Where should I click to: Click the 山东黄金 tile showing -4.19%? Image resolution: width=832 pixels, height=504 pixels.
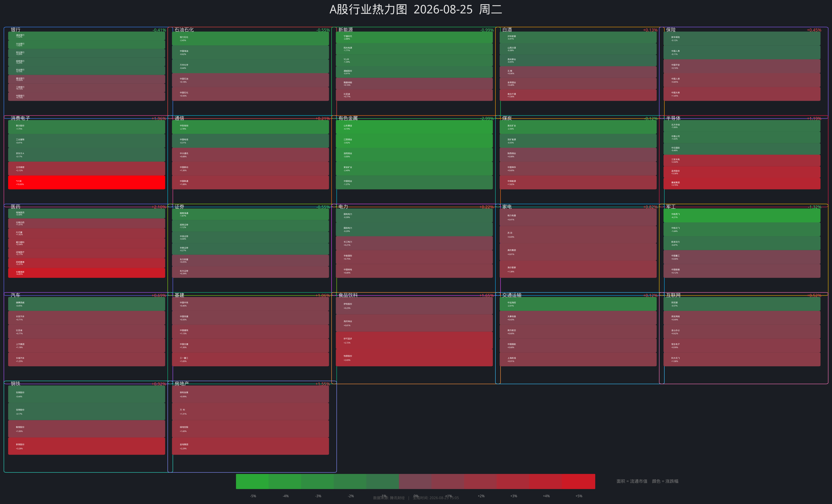point(414,127)
